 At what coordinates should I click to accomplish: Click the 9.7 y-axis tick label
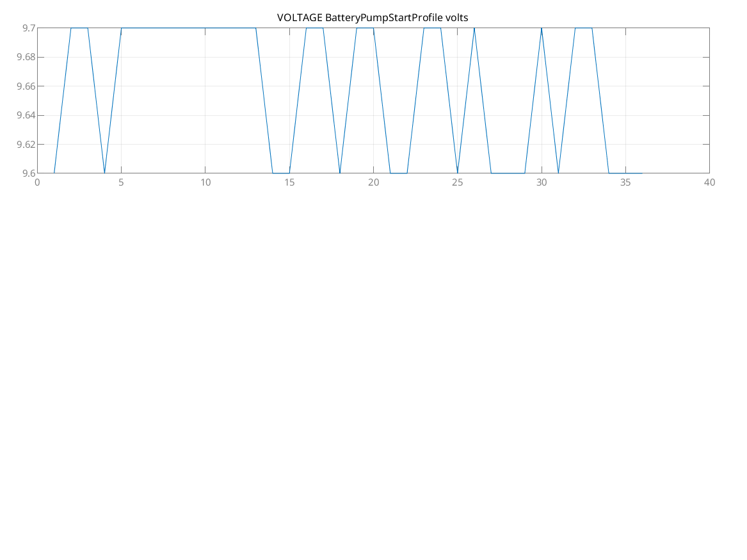(29, 28)
